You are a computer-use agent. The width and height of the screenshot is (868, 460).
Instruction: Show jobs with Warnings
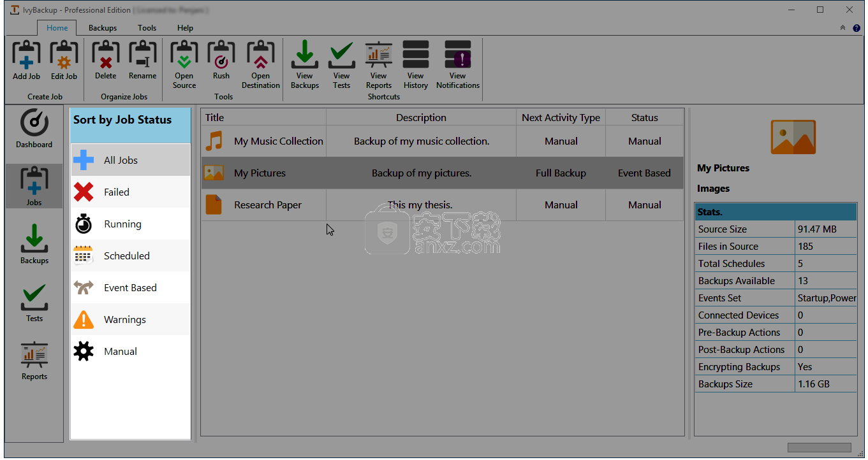[x=131, y=319]
